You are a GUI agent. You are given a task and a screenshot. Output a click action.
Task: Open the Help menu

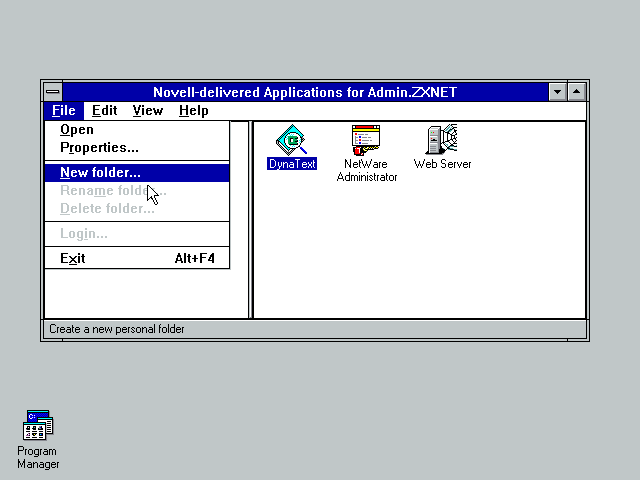193,111
